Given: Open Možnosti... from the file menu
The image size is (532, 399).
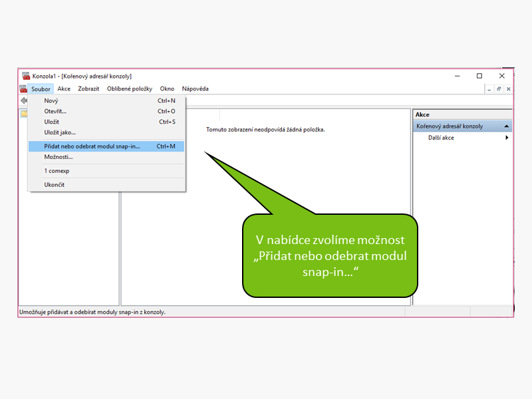Looking at the screenshot, I should click(x=59, y=157).
